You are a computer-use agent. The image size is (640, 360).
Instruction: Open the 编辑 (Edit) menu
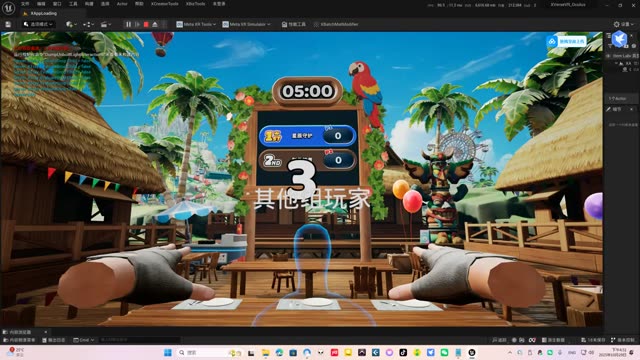41,4
